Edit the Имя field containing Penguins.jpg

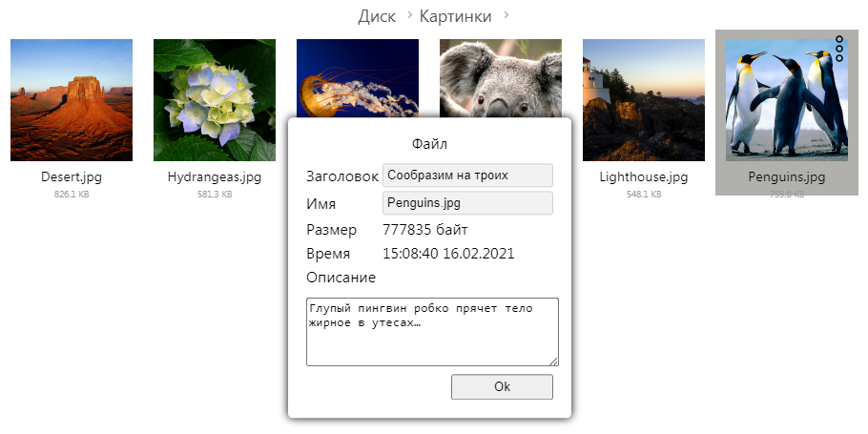tap(467, 202)
